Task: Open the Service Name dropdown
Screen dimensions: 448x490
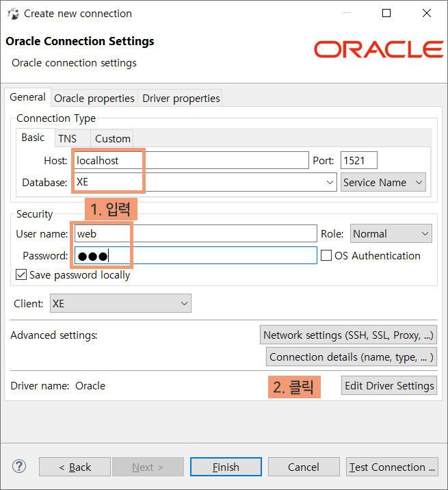Action: (x=383, y=182)
